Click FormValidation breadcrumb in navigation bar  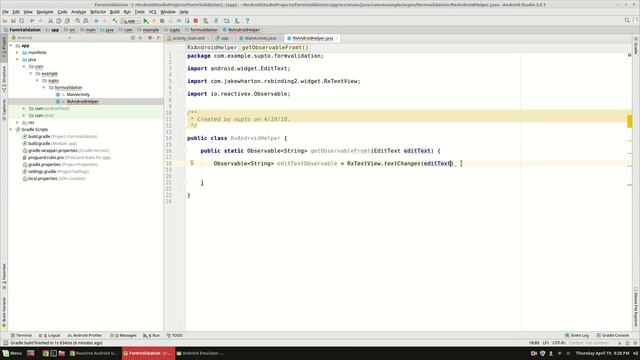[22, 30]
